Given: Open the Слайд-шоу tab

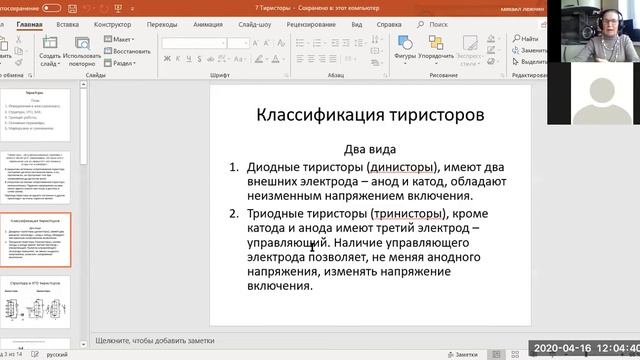Looking at the screenshot, I should [x=255, y=24].
